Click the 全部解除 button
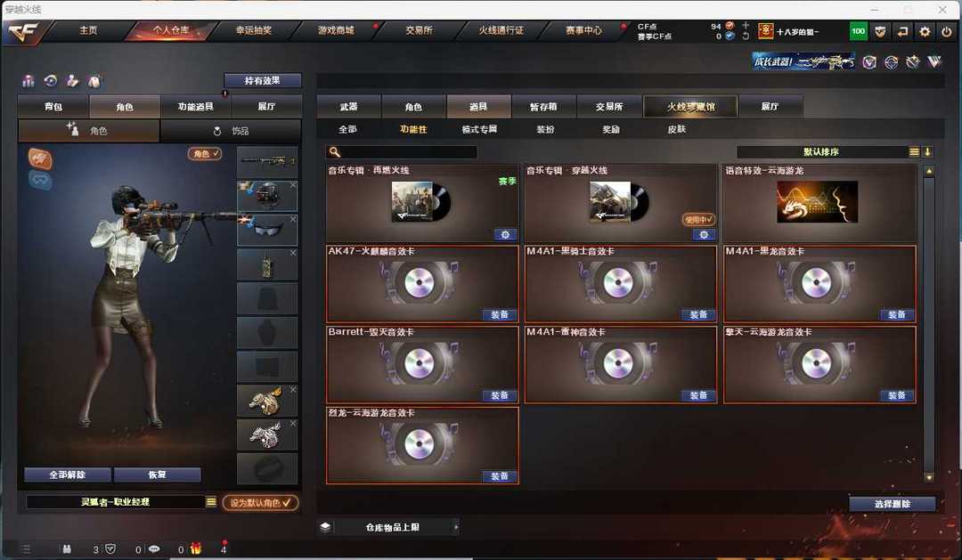Viewport: 962px width, 560px height. 68,475
